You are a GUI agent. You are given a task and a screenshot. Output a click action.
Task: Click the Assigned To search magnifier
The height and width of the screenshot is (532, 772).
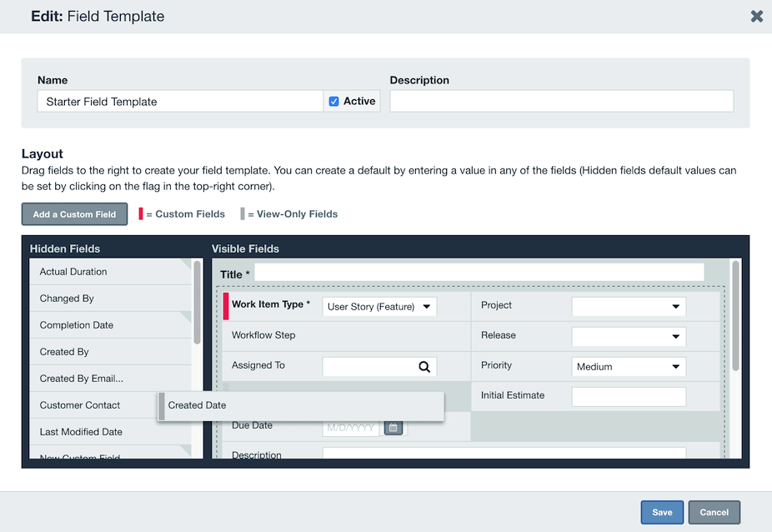(x=424, y=367)
